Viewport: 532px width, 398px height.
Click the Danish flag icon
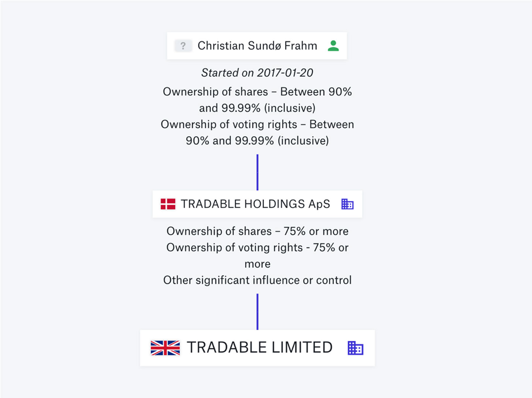pyautogui.click(x=168, y=204)
